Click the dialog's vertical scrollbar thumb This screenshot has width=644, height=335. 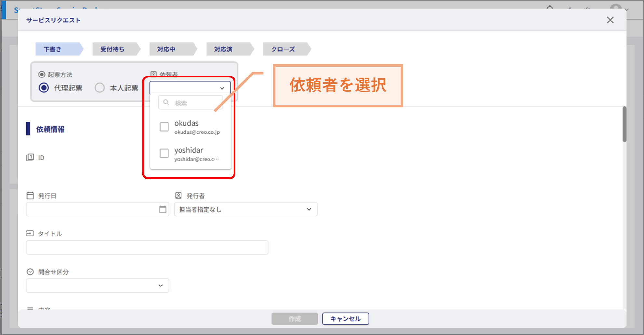(624, 124)
